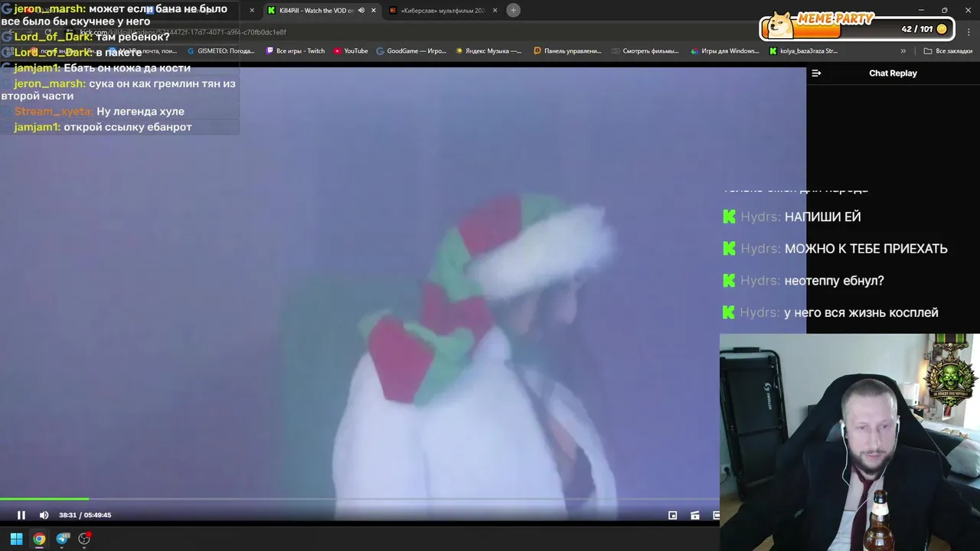Screen dimensions: 980x551
Task: Click jamjam1 name on 'открой ссылку' message
Action: 37,127
